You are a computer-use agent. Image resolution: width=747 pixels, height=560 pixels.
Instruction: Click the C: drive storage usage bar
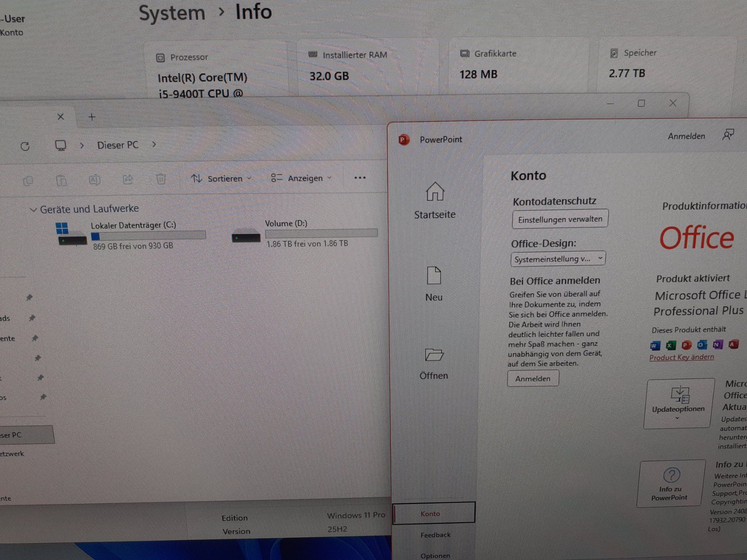point(148,236)
